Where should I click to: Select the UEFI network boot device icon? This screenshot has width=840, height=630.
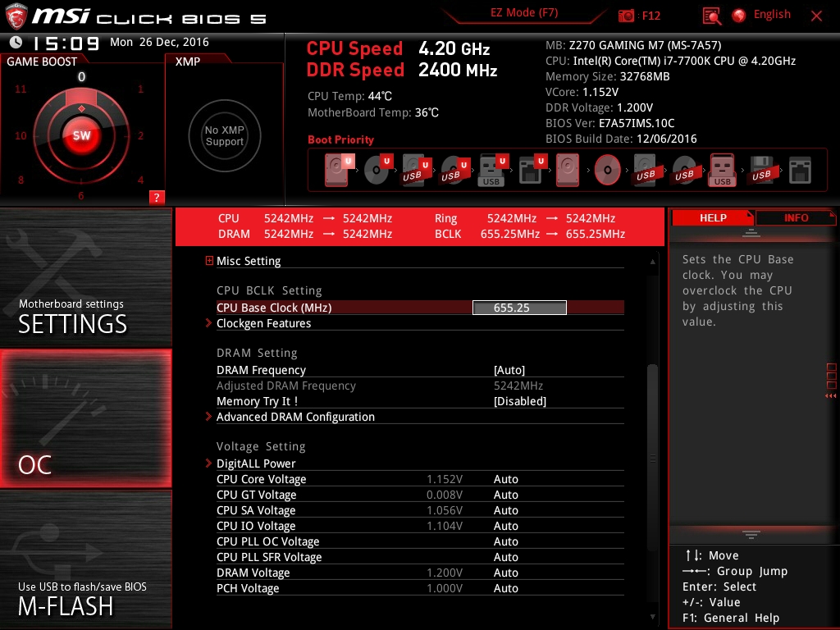click(532, 170)
